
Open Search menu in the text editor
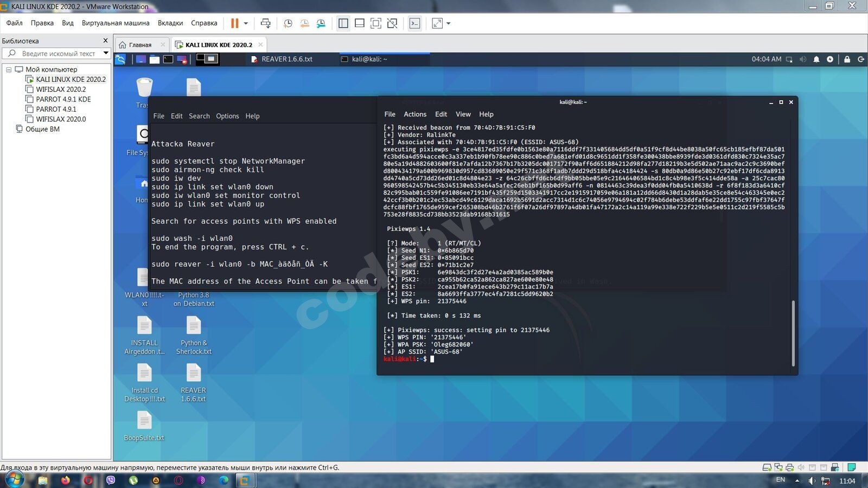click(x=199, y=116)
